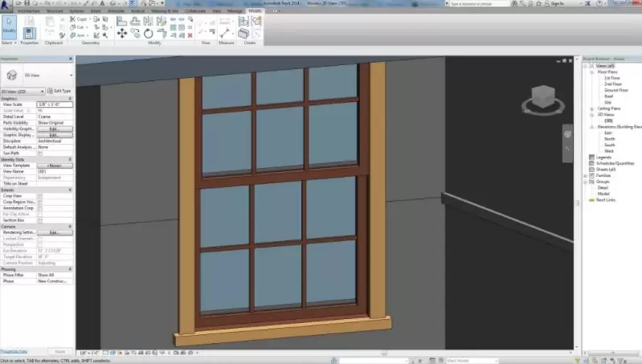Enable the Crop View checkbox
The width and height of the screenshot is (642, 364).
(x=40, y=195)
